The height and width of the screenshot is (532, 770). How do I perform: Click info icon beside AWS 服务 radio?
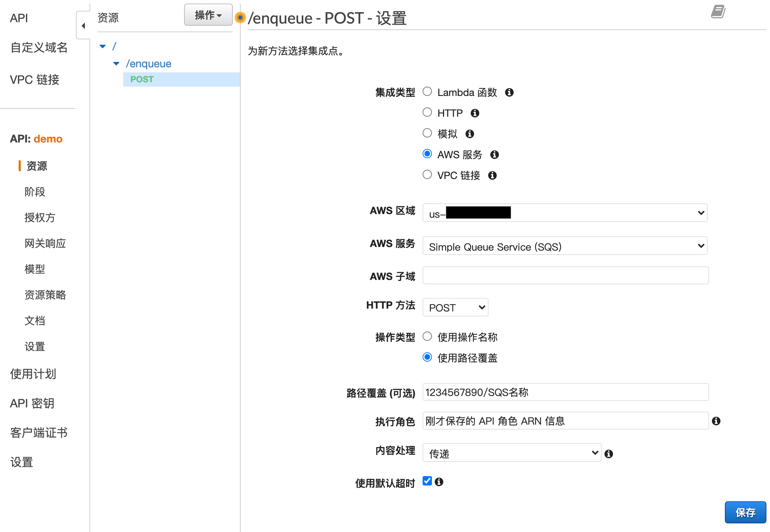coord(495,155)
